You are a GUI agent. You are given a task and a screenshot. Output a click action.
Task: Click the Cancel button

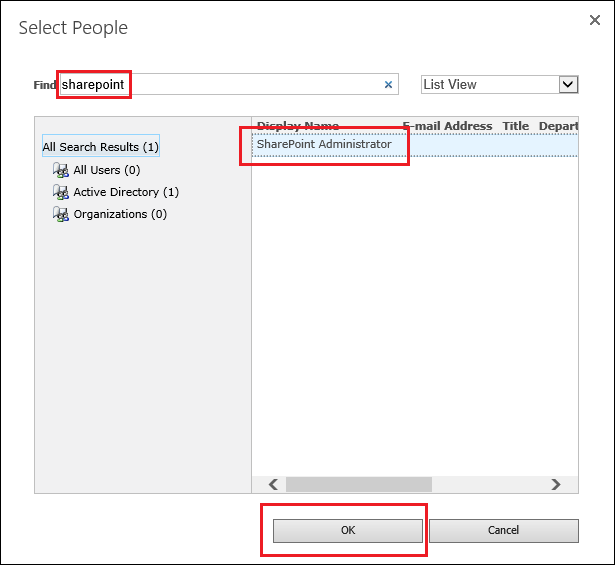[504, 530]
